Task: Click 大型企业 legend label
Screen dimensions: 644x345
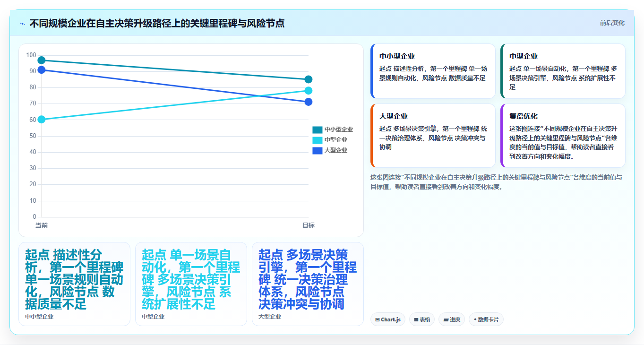Action: (x=336, y=150)
